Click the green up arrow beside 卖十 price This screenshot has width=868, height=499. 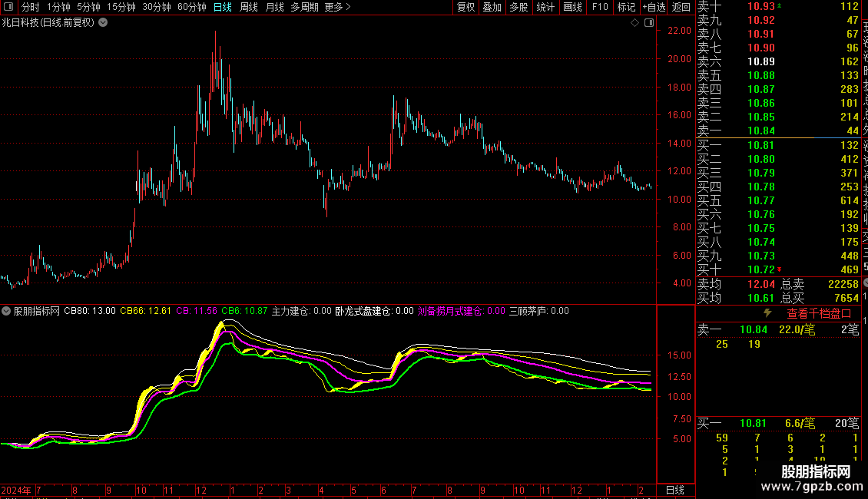780,6
